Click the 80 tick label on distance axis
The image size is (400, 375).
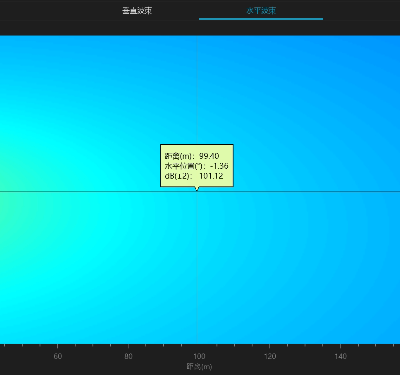click(128, 356)
